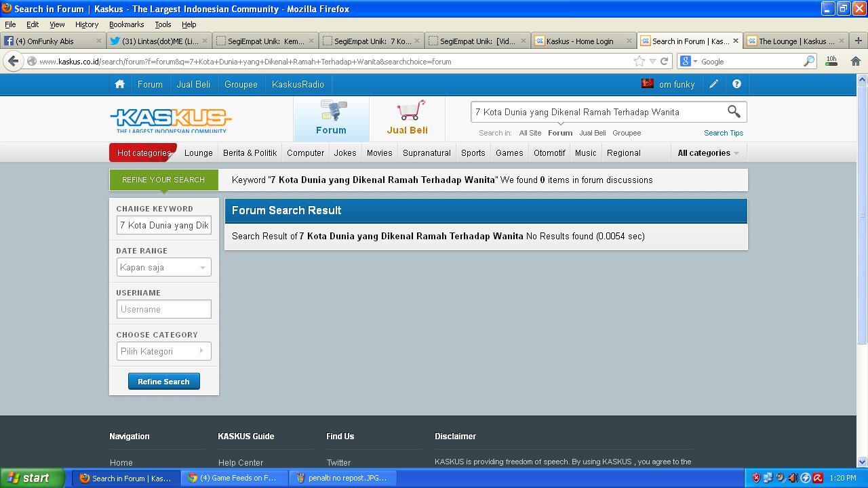Click the Username input field
The width and height of the screenshot is (868, 488).
pyautogui.click(x=163, y=309)
